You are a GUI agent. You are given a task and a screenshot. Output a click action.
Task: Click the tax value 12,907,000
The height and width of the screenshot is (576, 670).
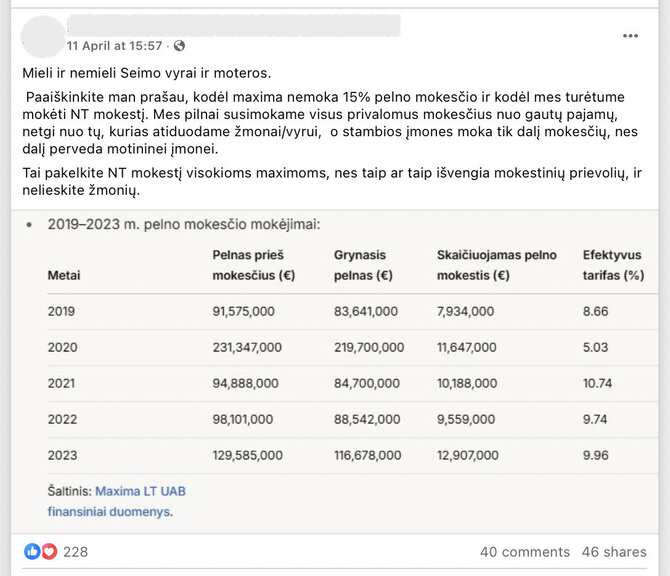(467, 455)
